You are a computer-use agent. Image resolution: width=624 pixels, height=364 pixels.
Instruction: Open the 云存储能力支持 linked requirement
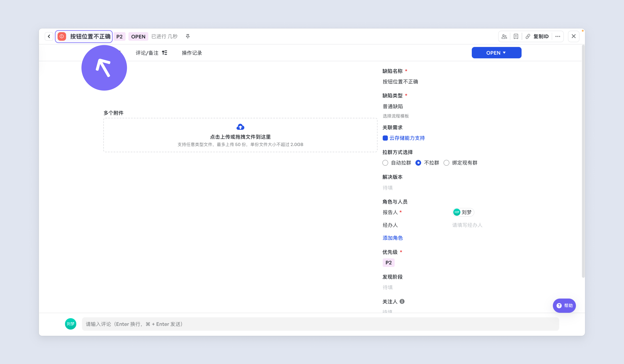pyautogui.click(x=407, y=138)
